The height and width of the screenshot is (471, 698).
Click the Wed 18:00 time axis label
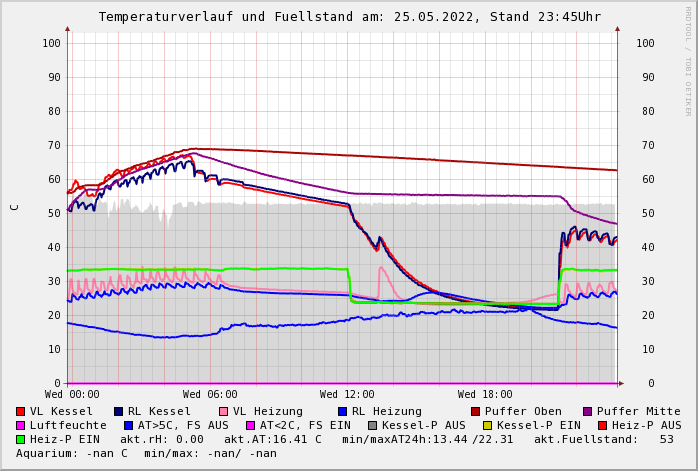(x=485, y=395)
